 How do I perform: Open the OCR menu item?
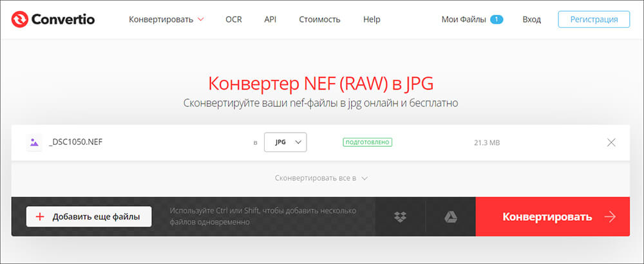234,19
